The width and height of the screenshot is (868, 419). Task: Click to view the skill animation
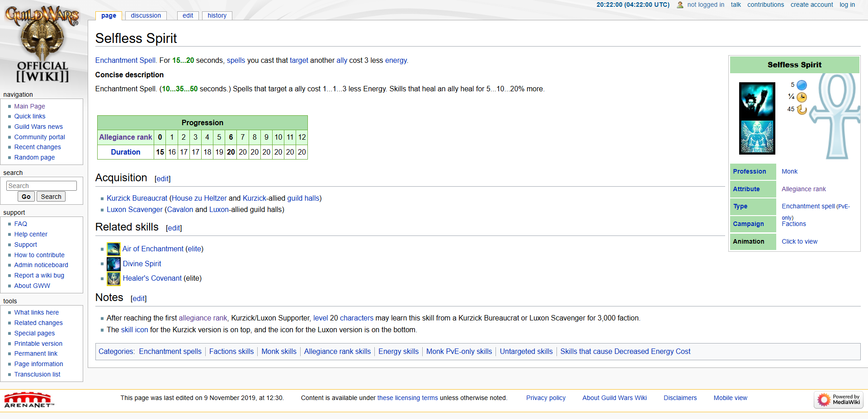pos(799,241)
